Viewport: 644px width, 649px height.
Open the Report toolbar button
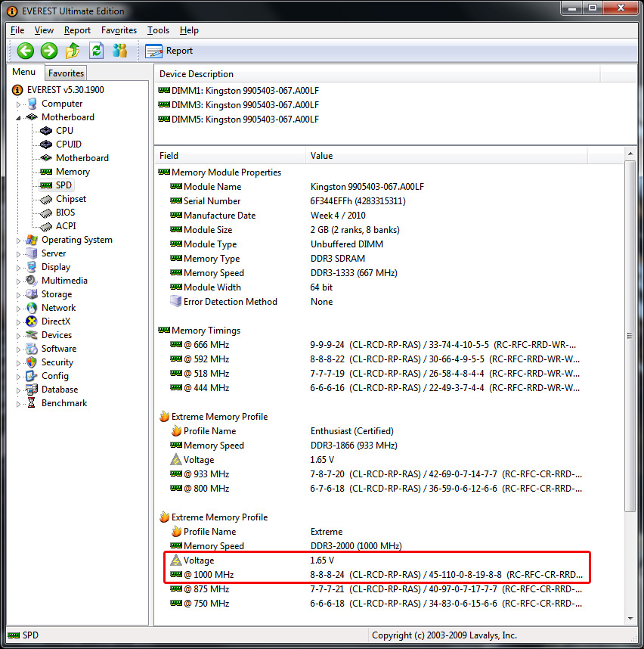[169, 51]
